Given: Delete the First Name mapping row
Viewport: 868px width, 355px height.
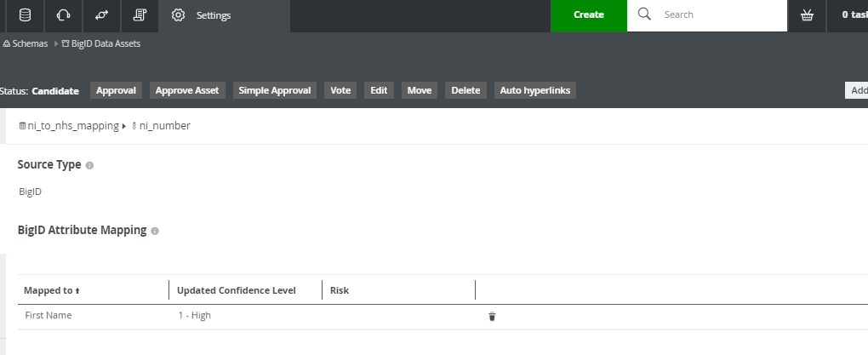Looking at the screenshot, I should 492,316.
